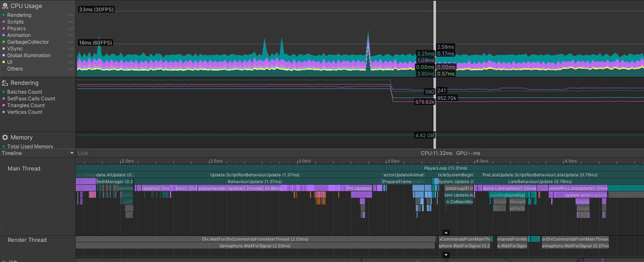
Task: Click the 3.5ms mark on time ruler
Action: pos(393,161)
